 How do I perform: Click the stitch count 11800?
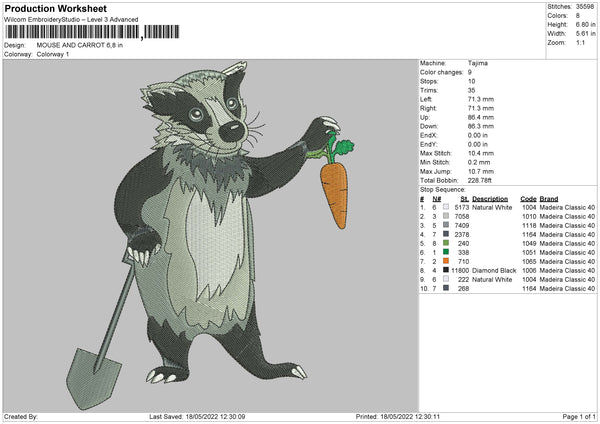(x=460, y=270)
